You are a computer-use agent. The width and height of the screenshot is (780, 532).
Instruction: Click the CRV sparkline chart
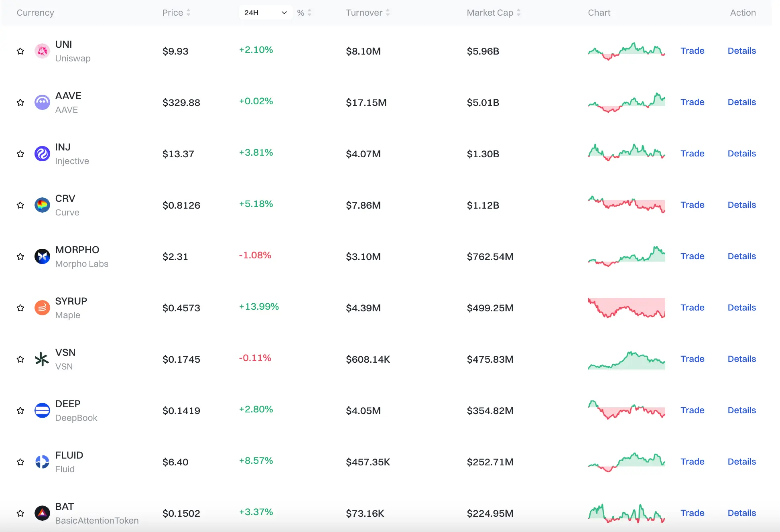coord(626,204)
